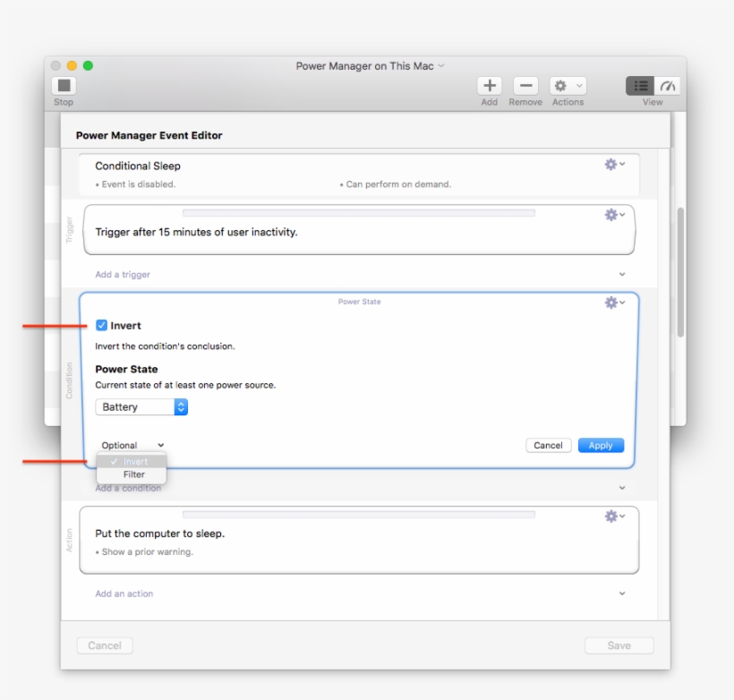Add a new event with plus icon
Screen dimensions: 734x700
[490, 86]
